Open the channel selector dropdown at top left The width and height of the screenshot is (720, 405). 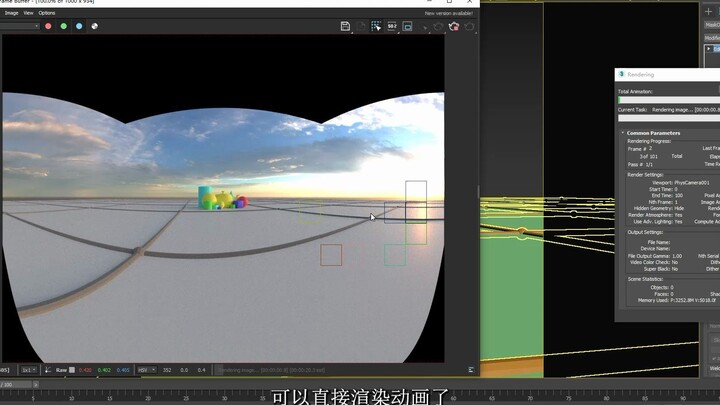tap(20, 26)
